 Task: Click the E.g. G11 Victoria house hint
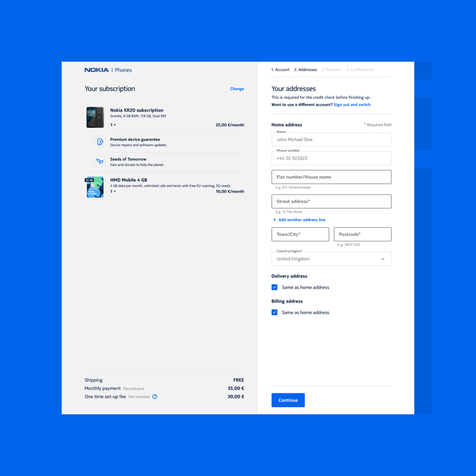[293, 187]
